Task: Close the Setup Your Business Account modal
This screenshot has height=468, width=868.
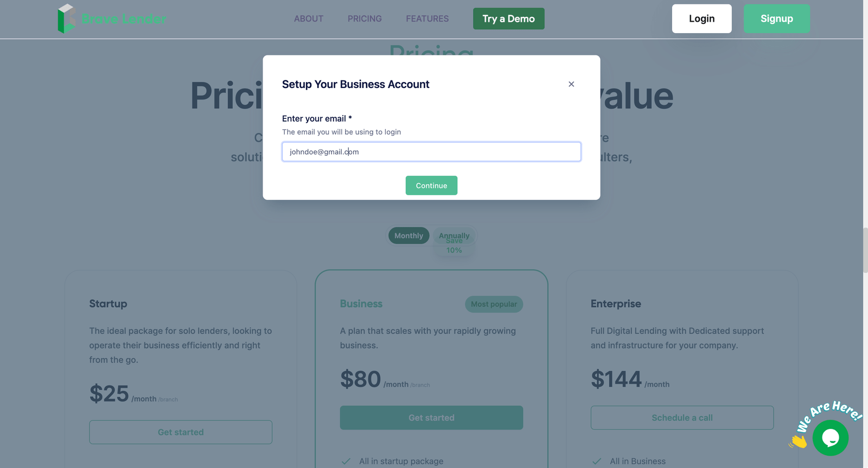Action: 571,84
